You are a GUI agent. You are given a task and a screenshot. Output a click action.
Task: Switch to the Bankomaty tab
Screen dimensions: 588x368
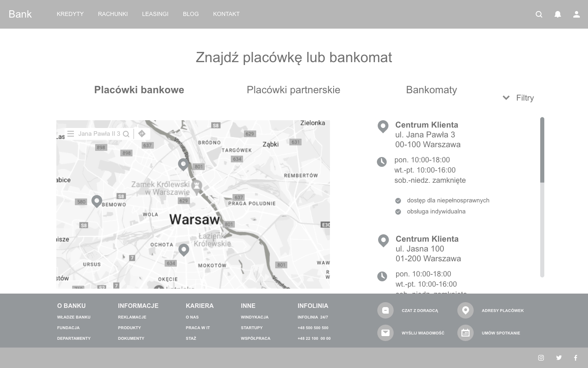431,90
